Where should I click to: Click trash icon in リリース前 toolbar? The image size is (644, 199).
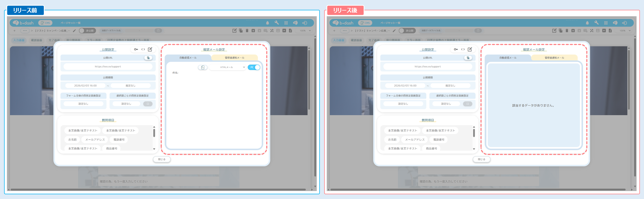(247, 31)
